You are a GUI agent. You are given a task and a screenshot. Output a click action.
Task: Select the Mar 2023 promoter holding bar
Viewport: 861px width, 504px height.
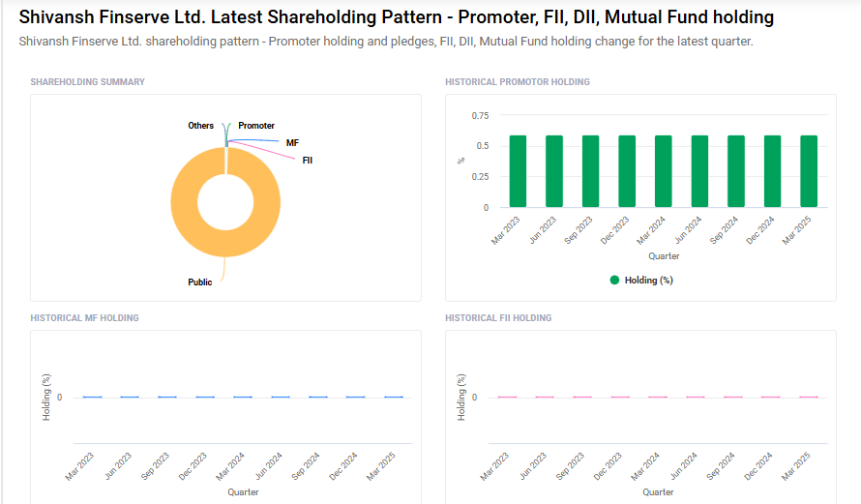click(518, 171)
